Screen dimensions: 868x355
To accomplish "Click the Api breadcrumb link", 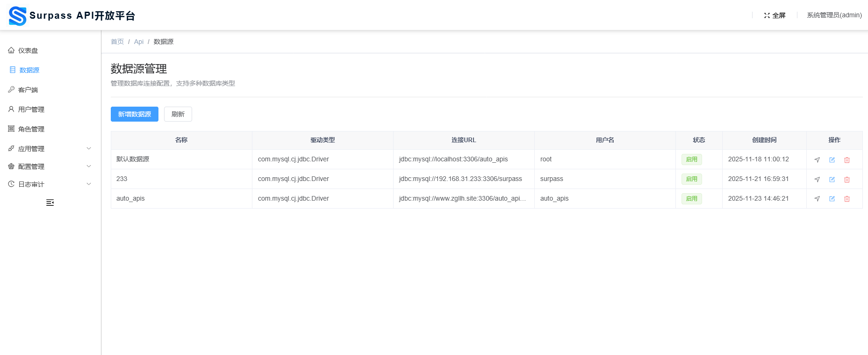I will pos(139,42).
